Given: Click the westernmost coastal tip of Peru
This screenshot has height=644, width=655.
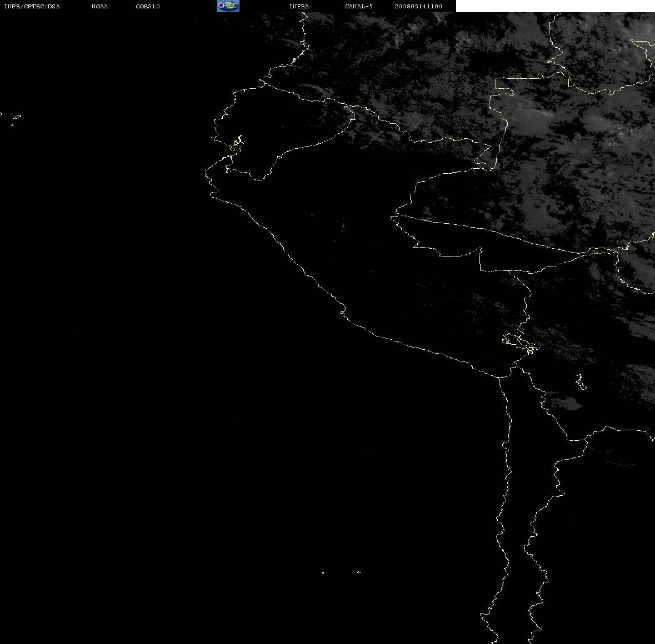Looking at the screenshot, I should tap(206, 174).
